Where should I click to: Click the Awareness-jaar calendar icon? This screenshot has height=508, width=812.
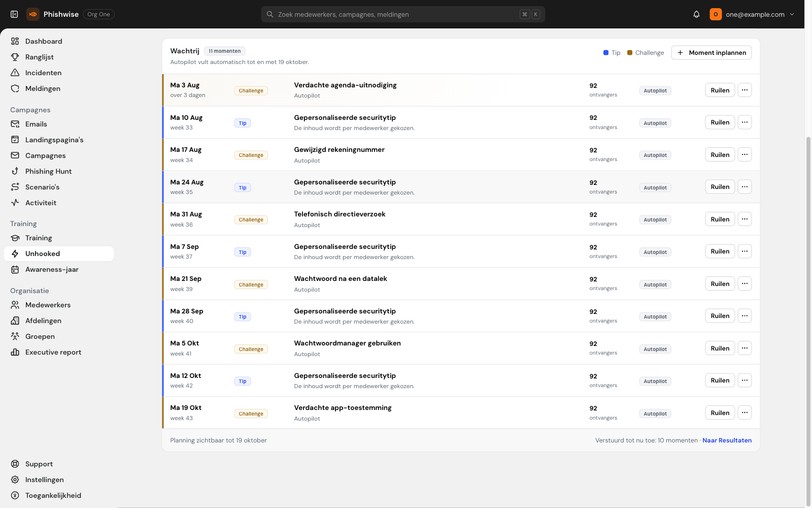click(15, 269)
